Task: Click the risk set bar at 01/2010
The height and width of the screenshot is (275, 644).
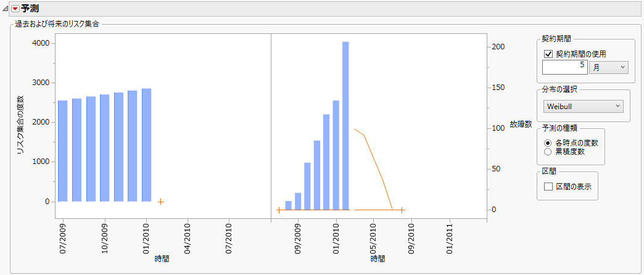Action: [x=147, y=145]
